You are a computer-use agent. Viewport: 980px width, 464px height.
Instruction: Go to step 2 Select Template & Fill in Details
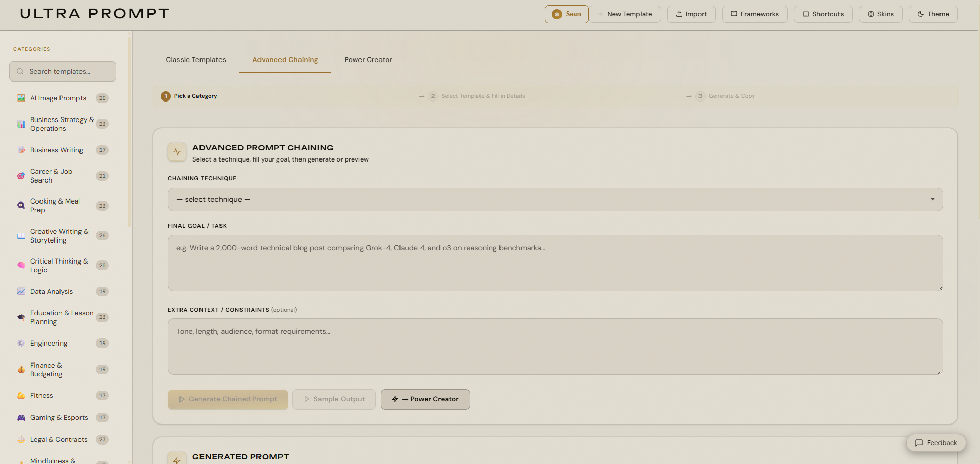point(476,96)
